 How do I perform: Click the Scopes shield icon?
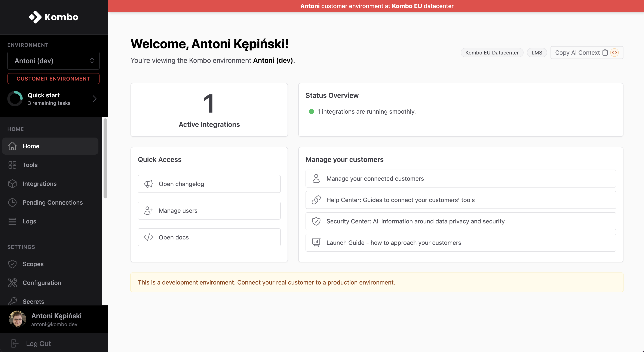point(12,264)
